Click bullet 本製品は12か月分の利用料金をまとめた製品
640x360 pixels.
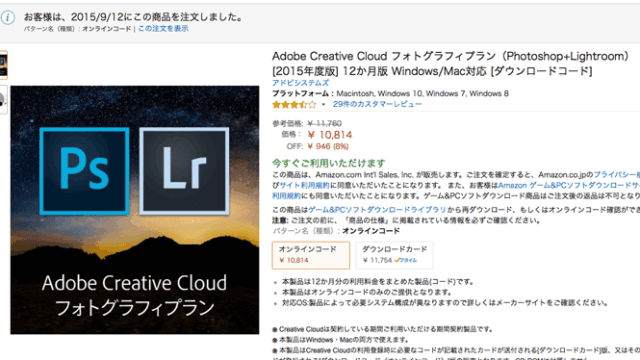378,282
